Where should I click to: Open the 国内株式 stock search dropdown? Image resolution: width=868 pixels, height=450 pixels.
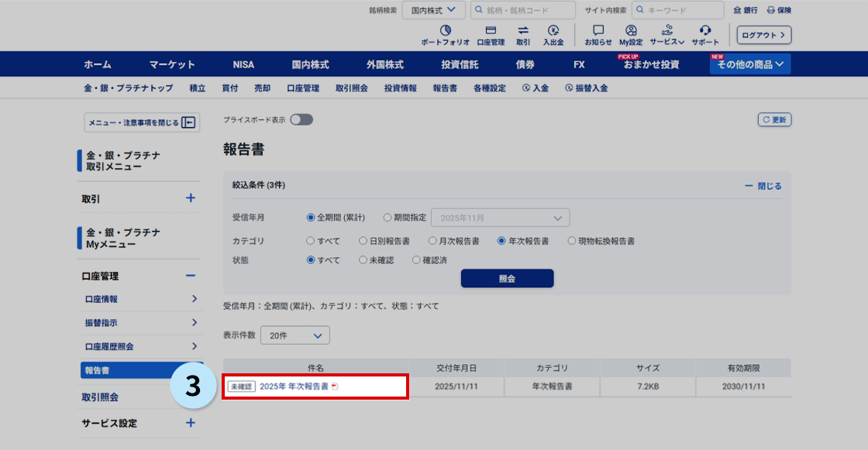(x=434, y=10)
